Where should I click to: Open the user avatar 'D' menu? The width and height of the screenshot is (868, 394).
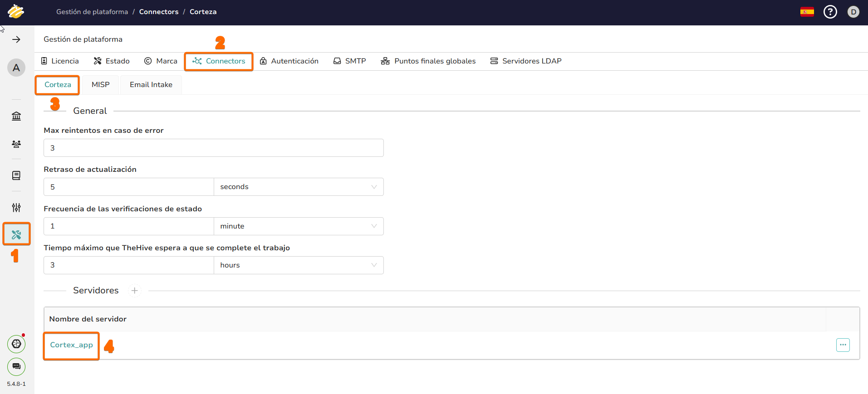(853, 12)
